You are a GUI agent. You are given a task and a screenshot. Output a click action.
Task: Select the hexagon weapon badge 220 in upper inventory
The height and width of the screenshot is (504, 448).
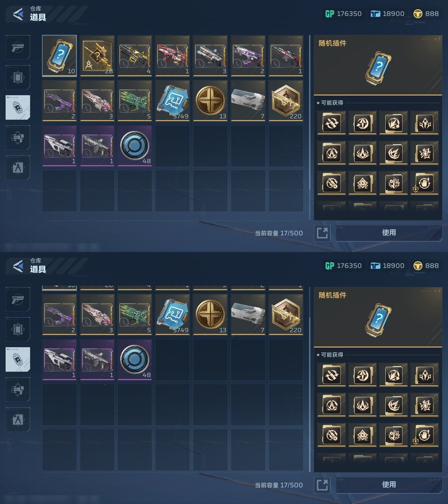coord(286,101)
